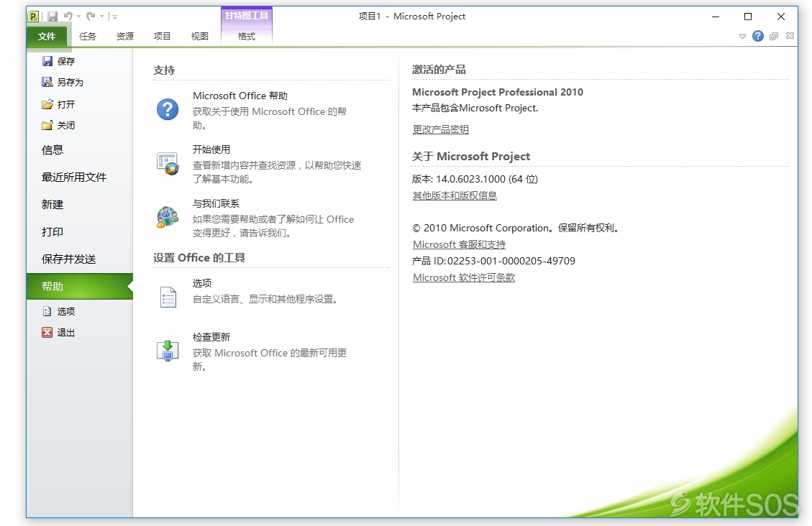Screen dimensions: 812x526
Task: Click the 产品 ID 02253-001-0000205-49709 text
Action: 493,261
